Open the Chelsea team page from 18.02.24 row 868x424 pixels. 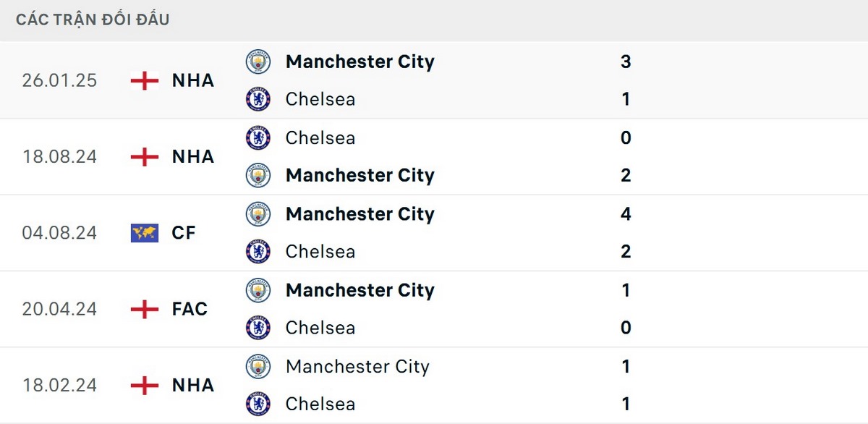(320, 404)
